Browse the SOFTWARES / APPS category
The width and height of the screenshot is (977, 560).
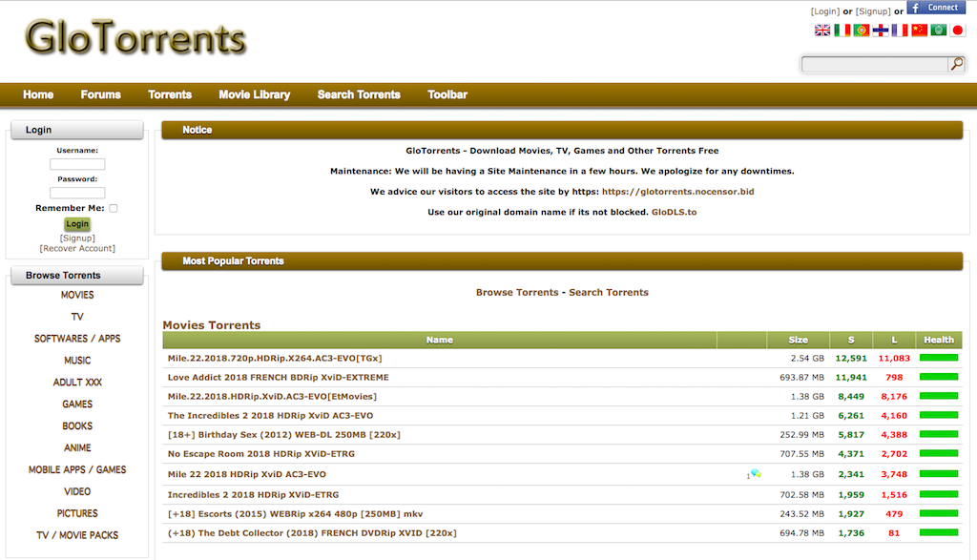[x=77, y=339]
